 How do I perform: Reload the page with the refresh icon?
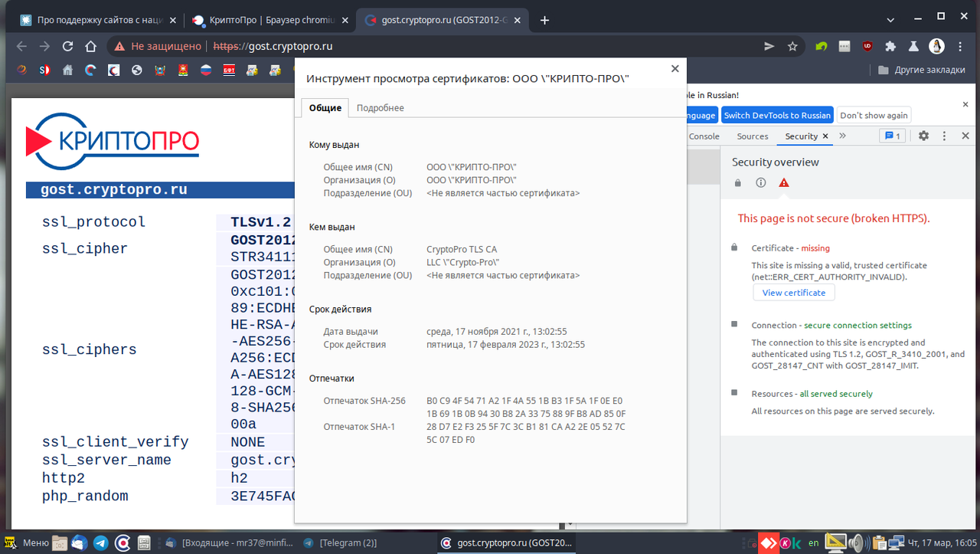(67, 46)
